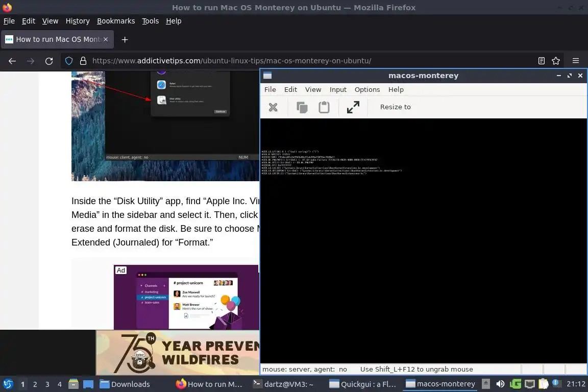Switch to 'How to run M...' Firefox taskbar entry
The width and height of the screenshot is (588, 392).
[210, 384]
